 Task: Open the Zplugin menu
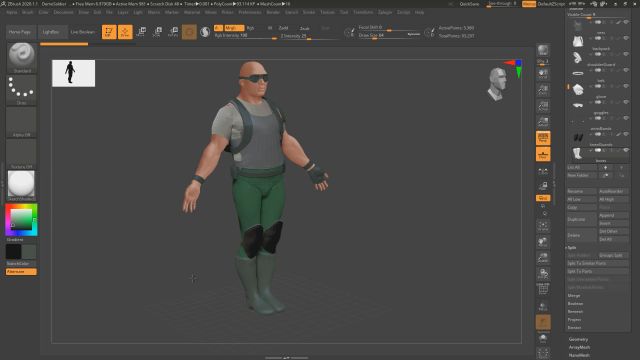tap(385, 12)
